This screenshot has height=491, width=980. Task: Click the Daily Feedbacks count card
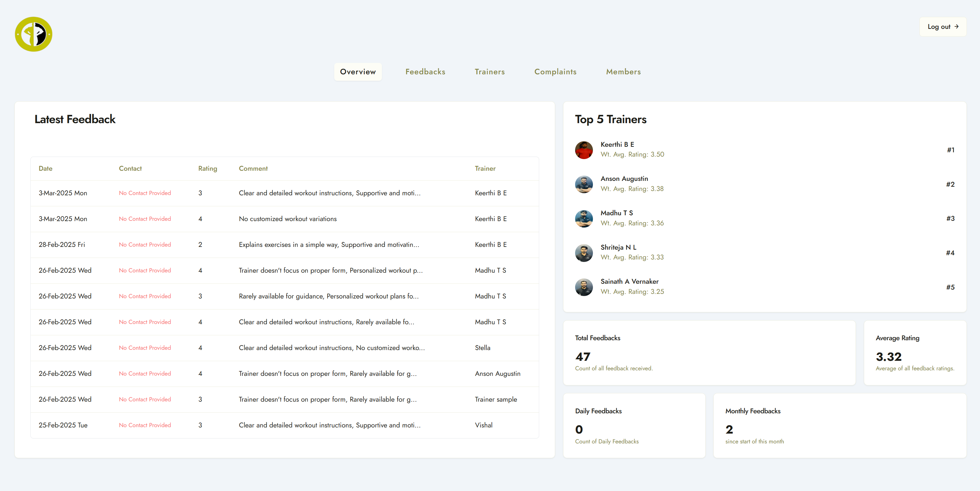click(634, 426)
